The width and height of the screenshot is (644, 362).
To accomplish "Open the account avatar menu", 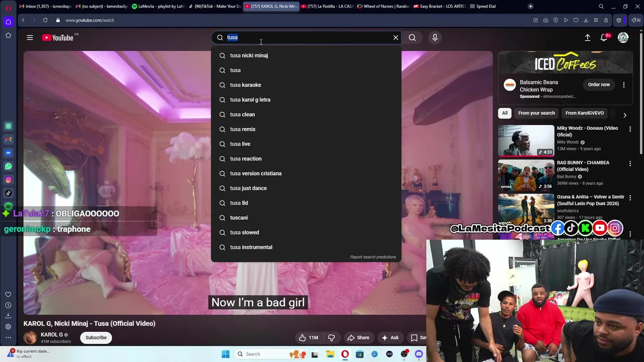I will coord(623,38).
